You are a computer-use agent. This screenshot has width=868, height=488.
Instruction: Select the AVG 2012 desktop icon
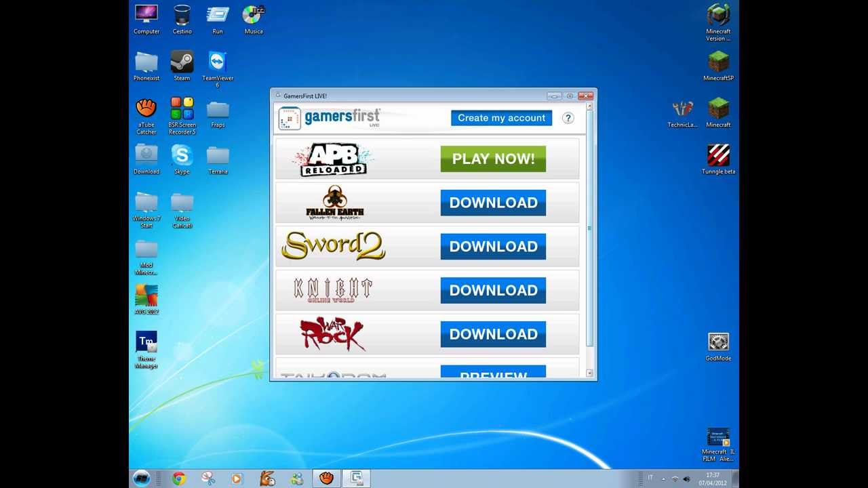[146, 299]
